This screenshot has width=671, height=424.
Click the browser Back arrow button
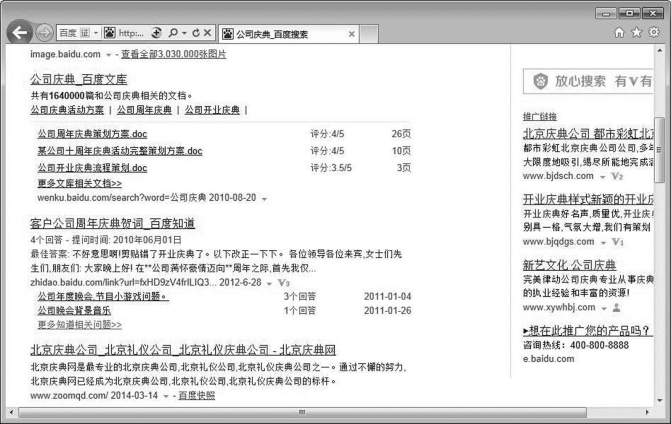(x=20, y=33)
